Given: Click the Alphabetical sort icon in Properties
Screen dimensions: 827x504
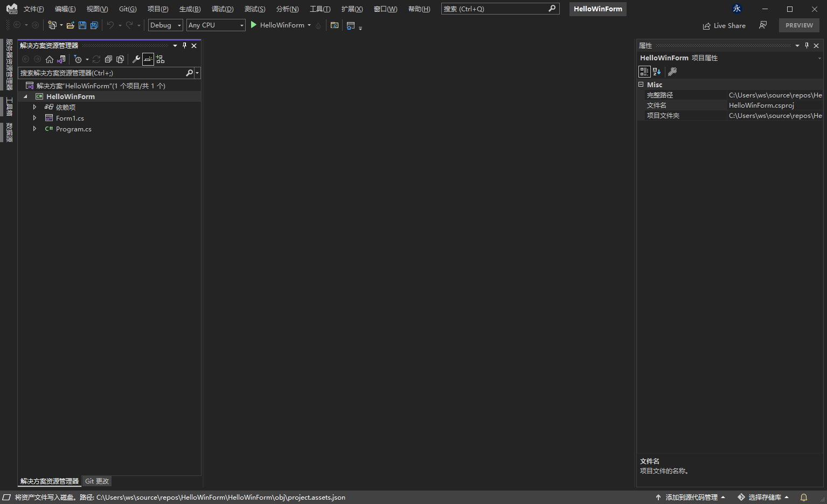Looking at the screenshot, I should [657, 71].
